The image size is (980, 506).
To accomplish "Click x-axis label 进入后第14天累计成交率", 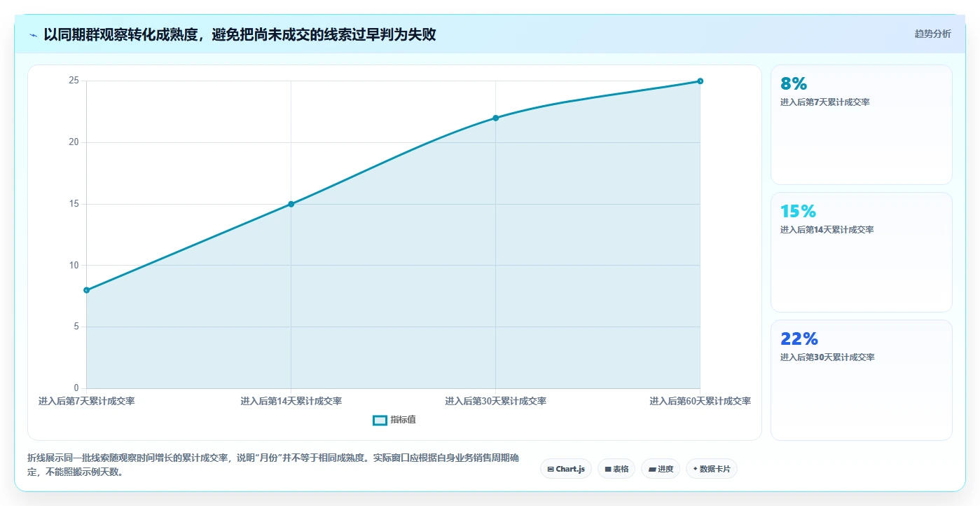I will [x=291, y=401].
